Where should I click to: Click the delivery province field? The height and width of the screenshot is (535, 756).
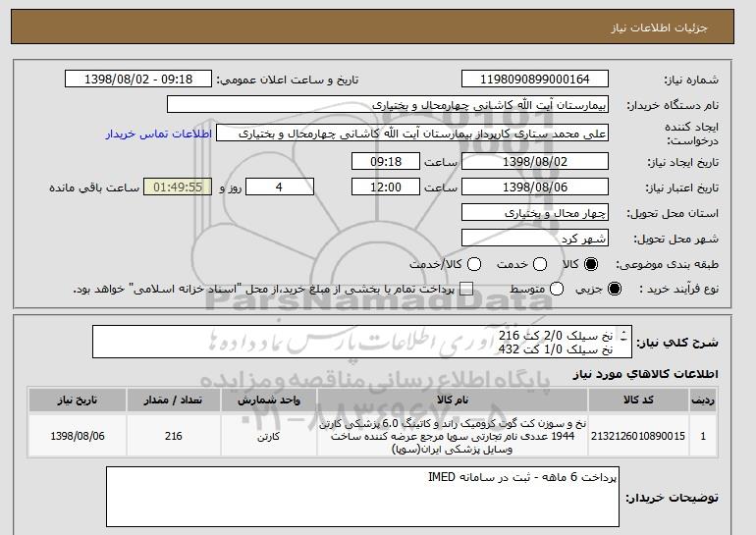pos(535,213)
